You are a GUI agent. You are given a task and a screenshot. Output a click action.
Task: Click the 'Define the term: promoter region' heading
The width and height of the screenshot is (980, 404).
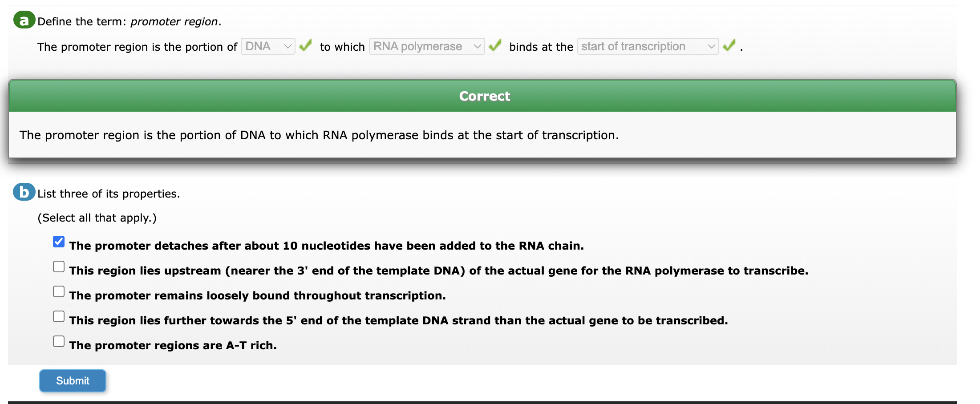(x=130, y=22)
